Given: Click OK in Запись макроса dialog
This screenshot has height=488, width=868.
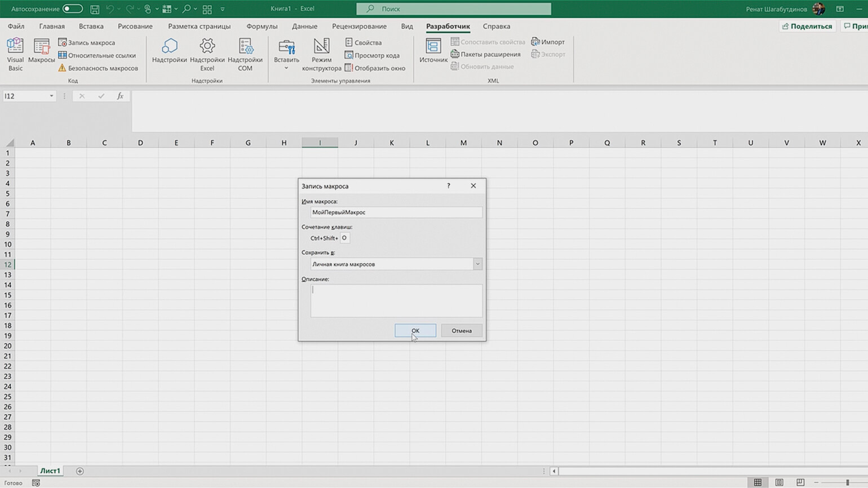Looking at the screenshot, I should pyautogui.click(x=415, y=331).
